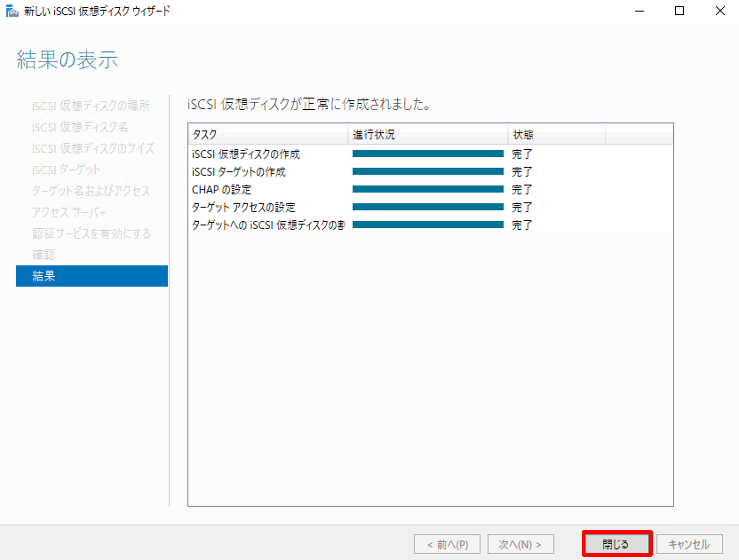Click 完了 status of iSCSI ターゲットの作成
This screenshot has width=739, height=560.
522,172
